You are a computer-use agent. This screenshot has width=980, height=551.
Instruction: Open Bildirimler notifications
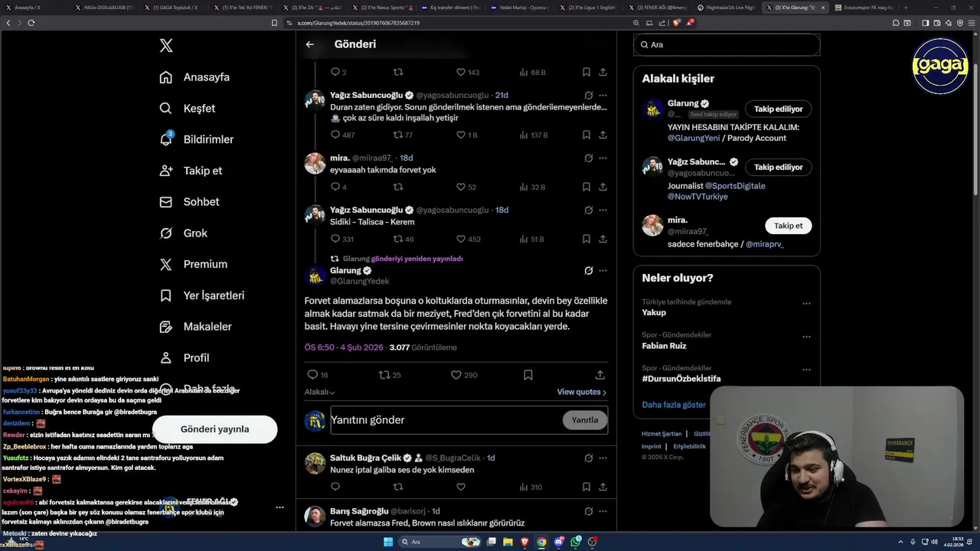(x=196, y=139)
